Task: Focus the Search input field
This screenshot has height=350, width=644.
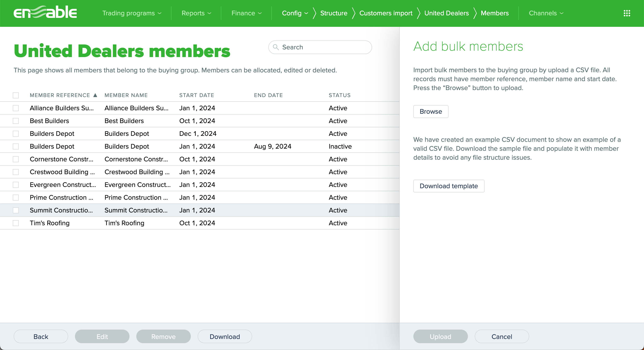Action: 320,47
